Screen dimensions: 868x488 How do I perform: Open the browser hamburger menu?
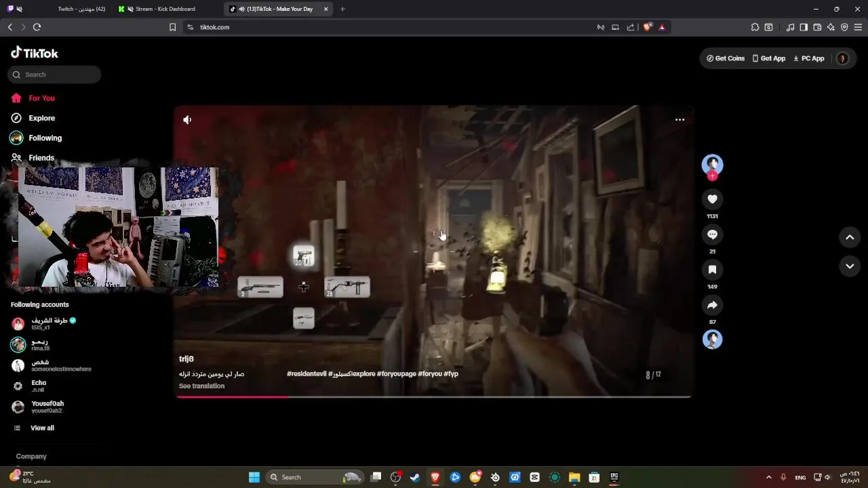tap(858, 27)
